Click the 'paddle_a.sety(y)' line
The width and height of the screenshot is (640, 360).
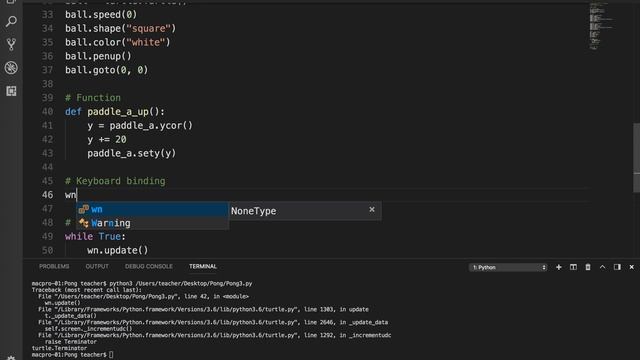(x=131, y=153)
